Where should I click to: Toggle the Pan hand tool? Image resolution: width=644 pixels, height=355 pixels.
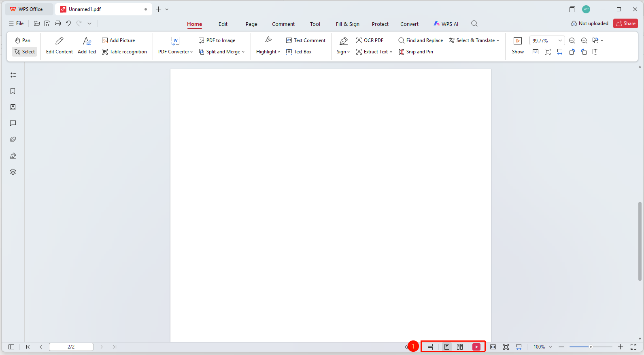pyautogui.click(x=23, y=40)
